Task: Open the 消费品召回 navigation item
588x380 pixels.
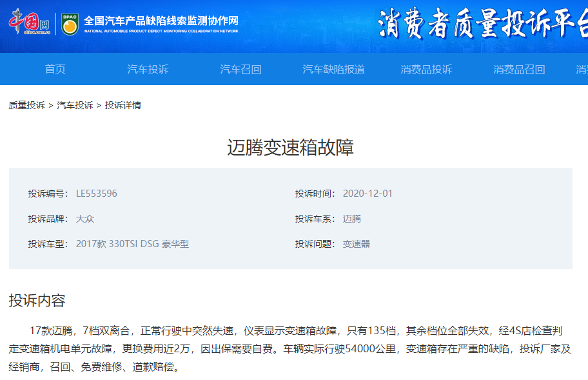Action: (519, 69)
